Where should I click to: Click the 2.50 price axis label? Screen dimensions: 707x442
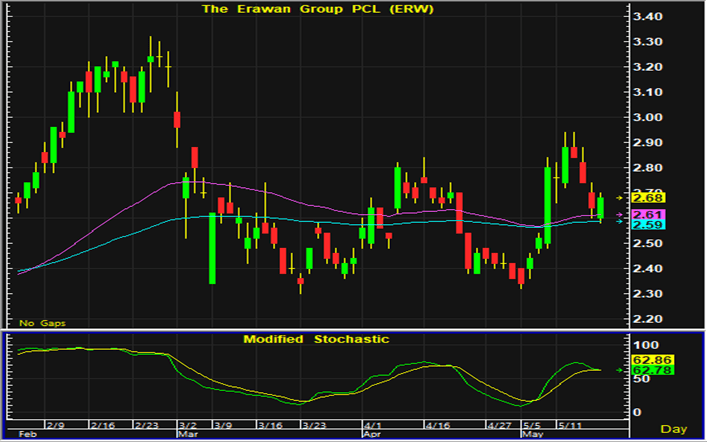coord(648,244)
